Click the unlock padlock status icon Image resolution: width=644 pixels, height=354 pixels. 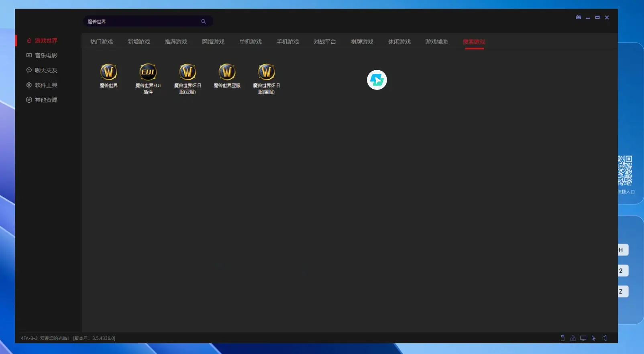click(573, 338)
